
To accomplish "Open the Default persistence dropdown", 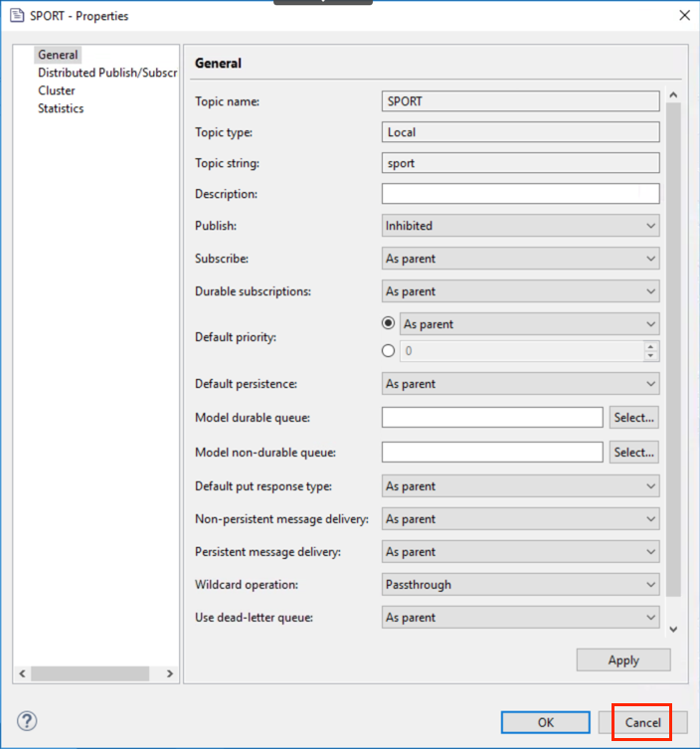I will click(520, 384).
